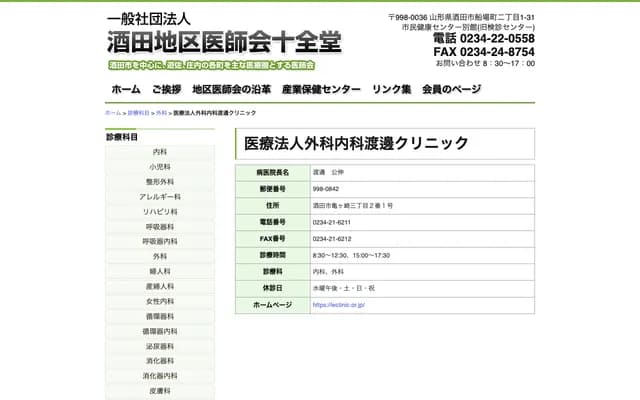Select 小児科 in the sidebar list
Image resolution: width=640 pixels, height=400 pixels.
[160, 167]
